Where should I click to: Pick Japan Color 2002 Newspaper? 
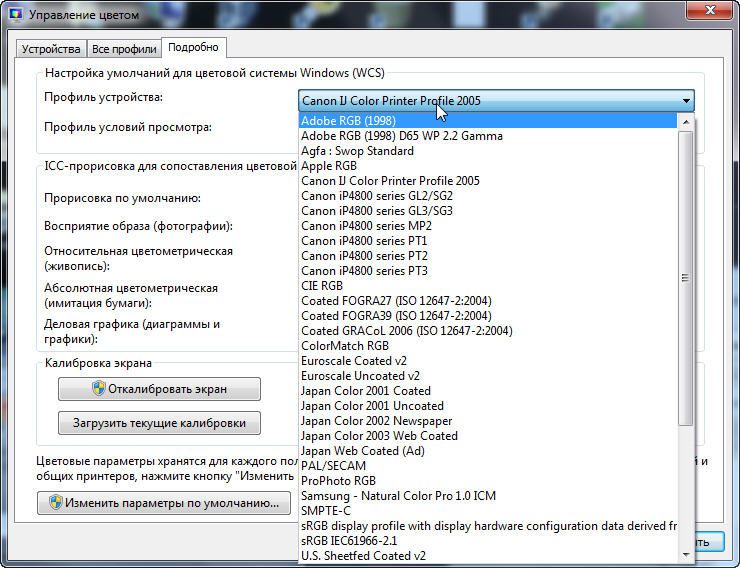coord(488,421)
